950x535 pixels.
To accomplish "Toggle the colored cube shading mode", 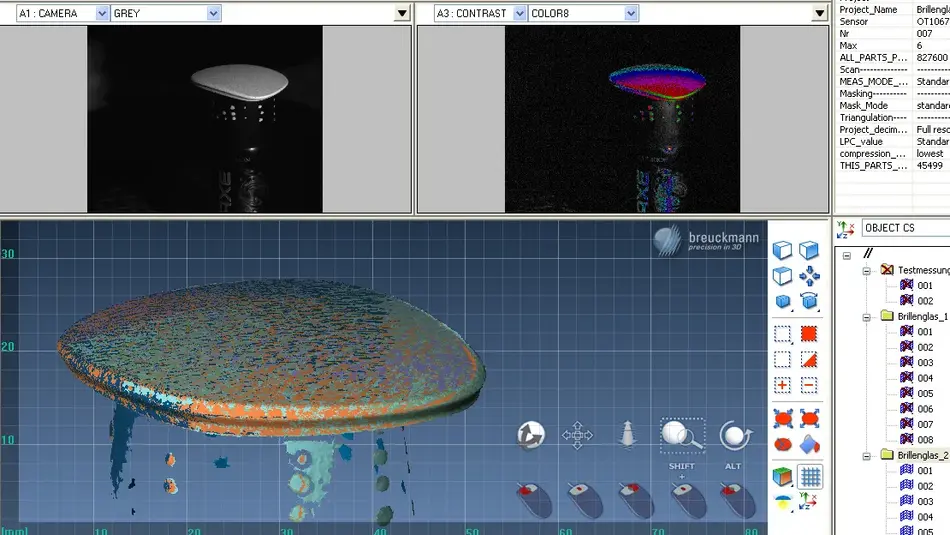I will click(783, 477).
